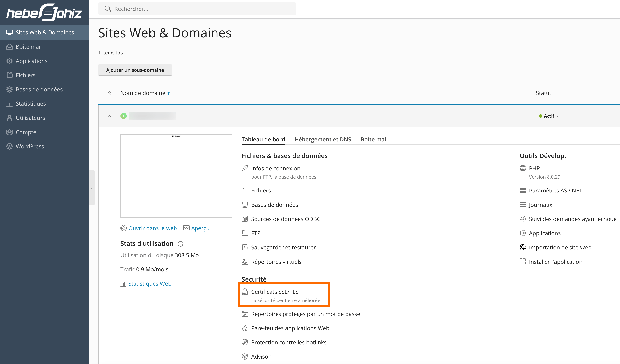Refresh usage stats icon
The width and height of the screenshot is (620, 364).
[x=181, y=244]
